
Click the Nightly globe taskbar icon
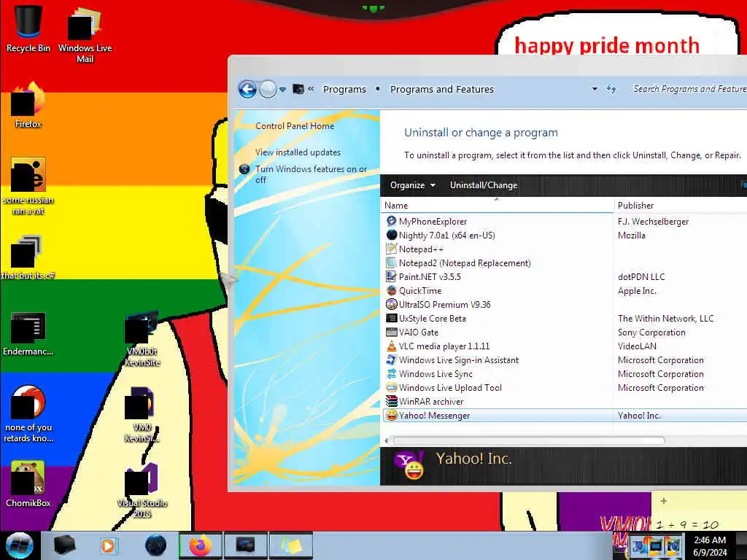tap(155, 545)
